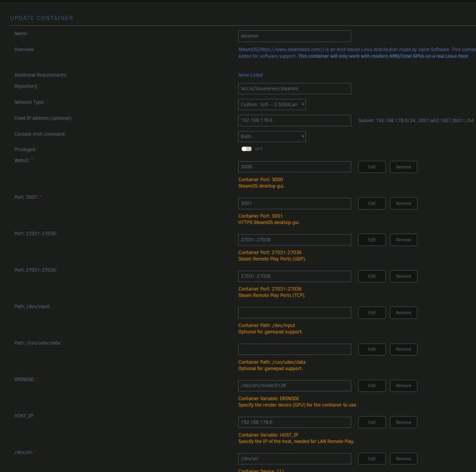Click the UPDATE CONTAINER heading

pos(42,18)
